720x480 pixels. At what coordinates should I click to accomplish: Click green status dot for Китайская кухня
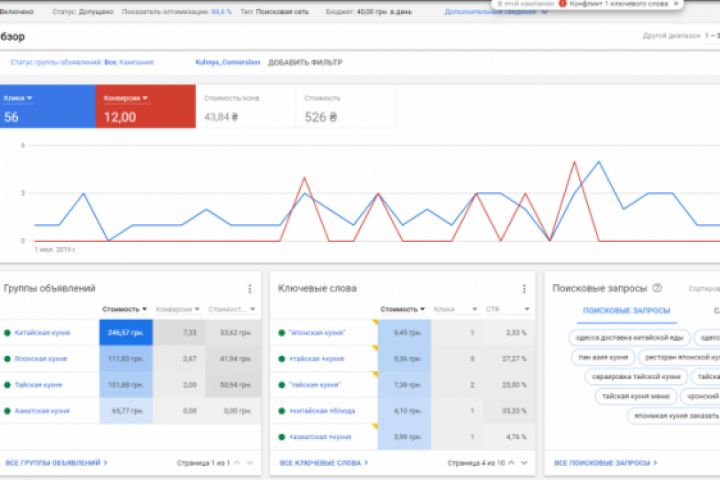(7, 333)
